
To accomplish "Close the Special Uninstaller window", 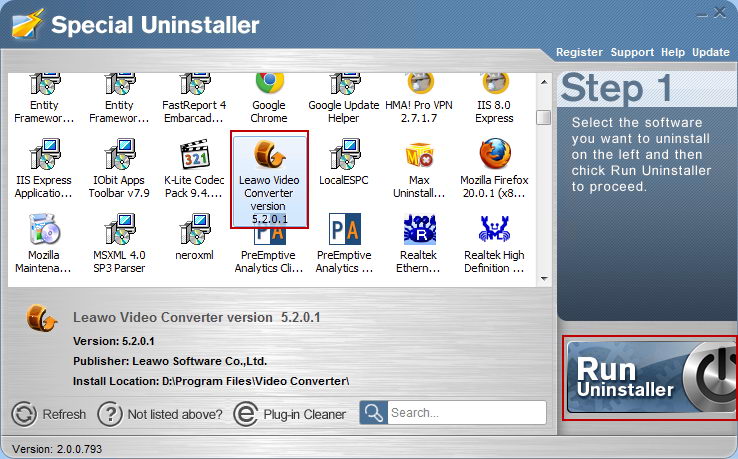I will click(x=720, y=12).
